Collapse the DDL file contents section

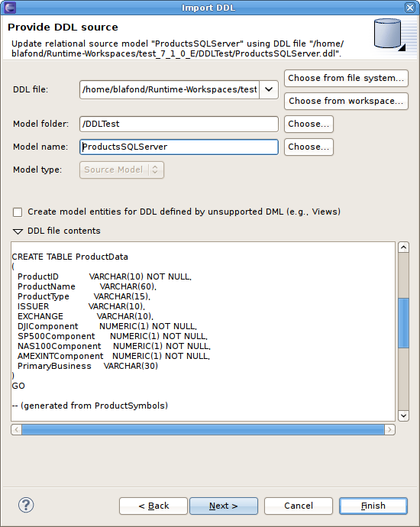[x=18, y=231]
